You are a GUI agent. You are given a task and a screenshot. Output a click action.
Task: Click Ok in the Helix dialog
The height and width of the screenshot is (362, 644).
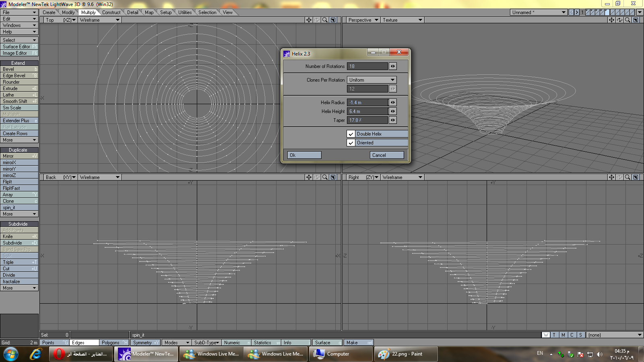click(x=304, y=155)
